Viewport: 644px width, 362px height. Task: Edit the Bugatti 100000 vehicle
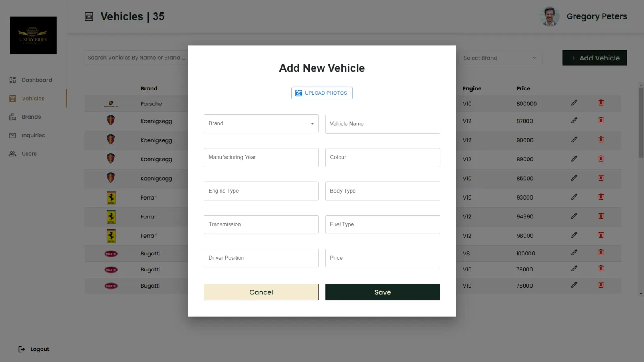click(574, 253)
